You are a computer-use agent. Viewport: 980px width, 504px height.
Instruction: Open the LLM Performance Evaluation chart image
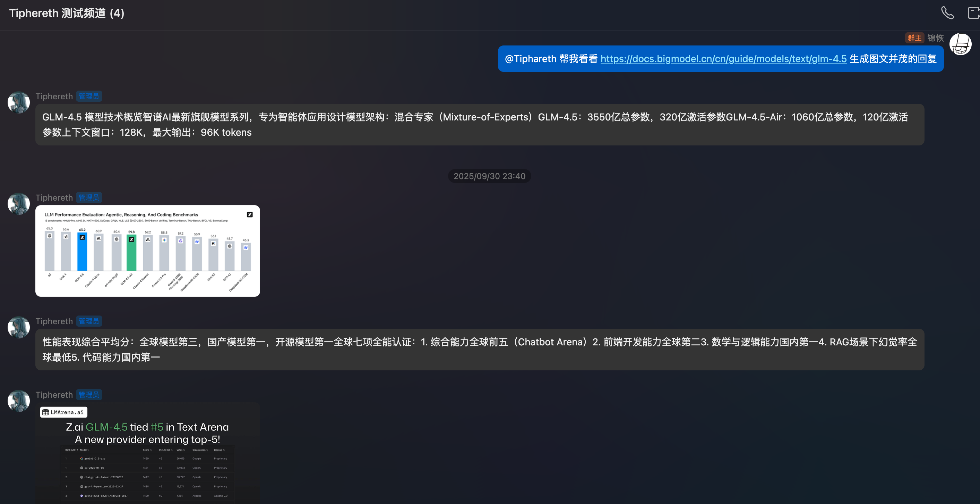(148, 251)
